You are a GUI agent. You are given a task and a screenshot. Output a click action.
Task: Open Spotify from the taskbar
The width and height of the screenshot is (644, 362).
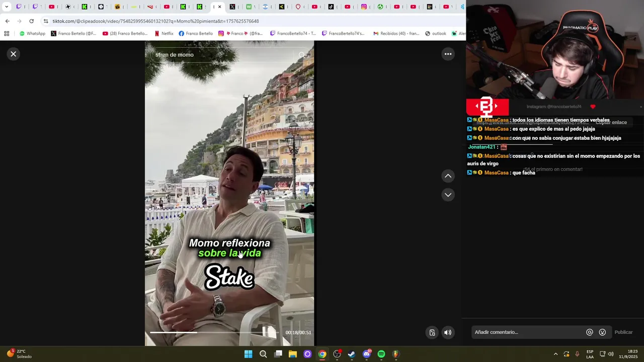(381, 354)
